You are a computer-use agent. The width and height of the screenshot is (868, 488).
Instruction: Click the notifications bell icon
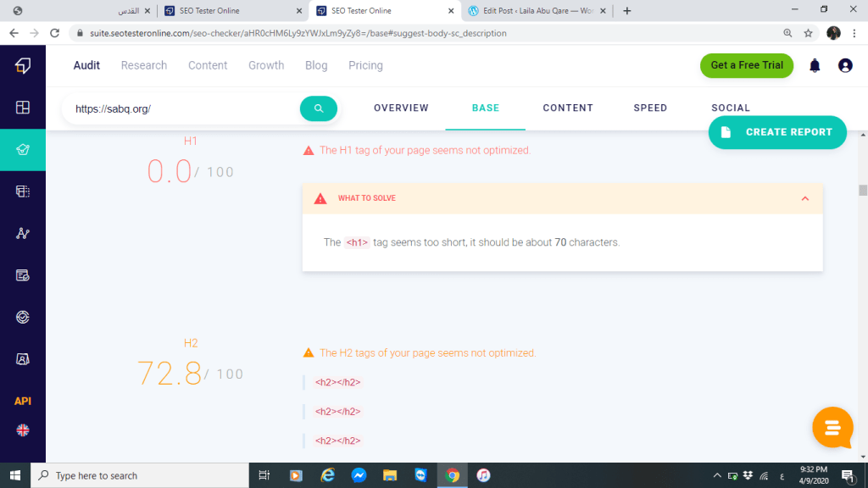coord(815,65)
